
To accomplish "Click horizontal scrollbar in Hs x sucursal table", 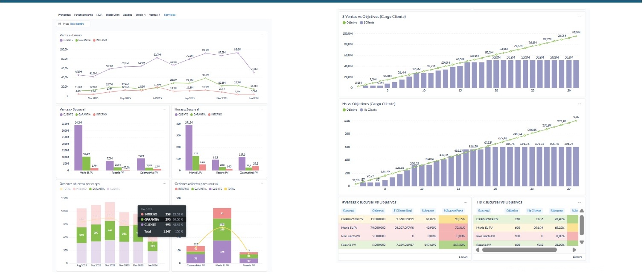I will coord(519,250).
